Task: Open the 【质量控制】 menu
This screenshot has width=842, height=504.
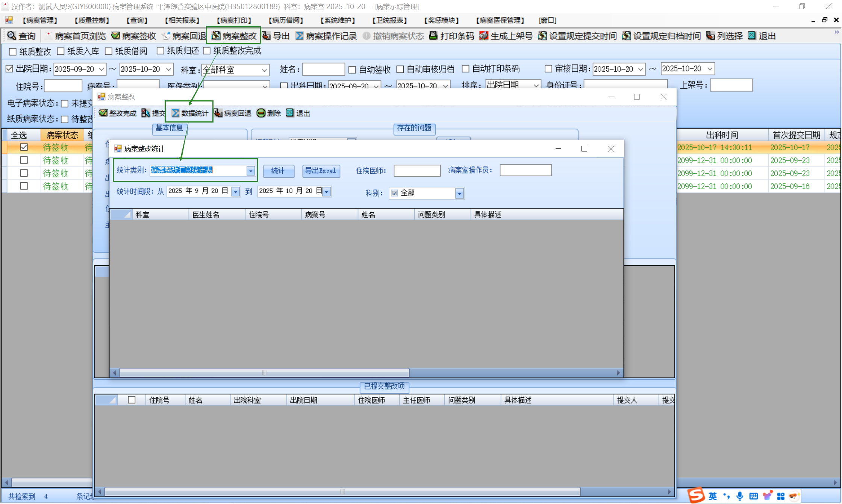Action: point(92,20)
